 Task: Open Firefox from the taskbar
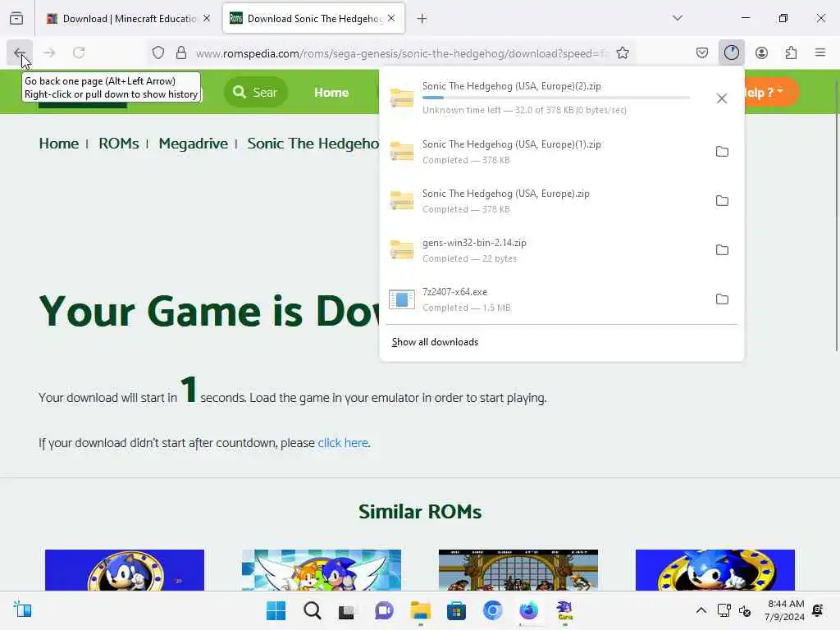[529, 610]
